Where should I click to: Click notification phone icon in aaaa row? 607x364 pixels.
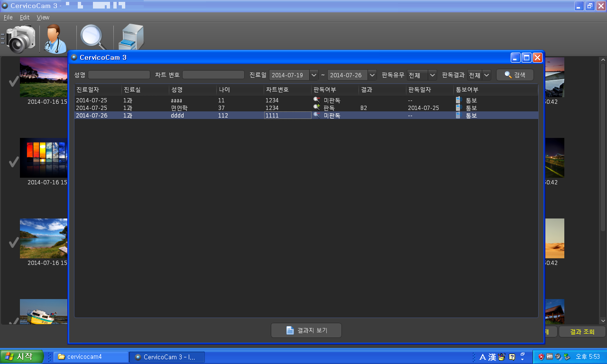459,100
